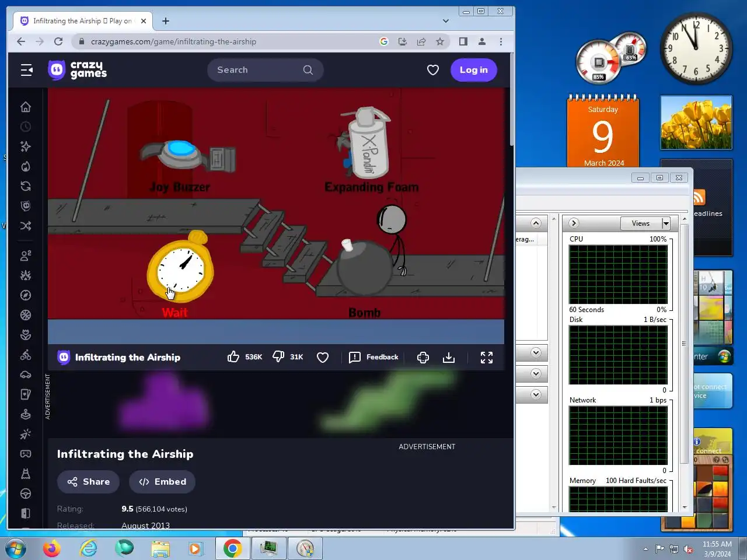Viewport: 747px width, 560px height.
Task: Open Chrome's three-dot menu
Action: 501,41
